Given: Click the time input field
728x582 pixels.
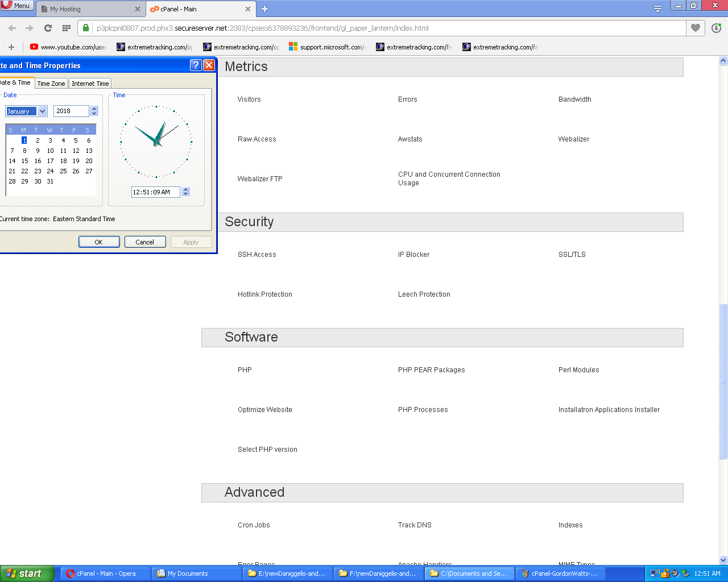Looking at the screenshot, I should click(x=155, y=192).
